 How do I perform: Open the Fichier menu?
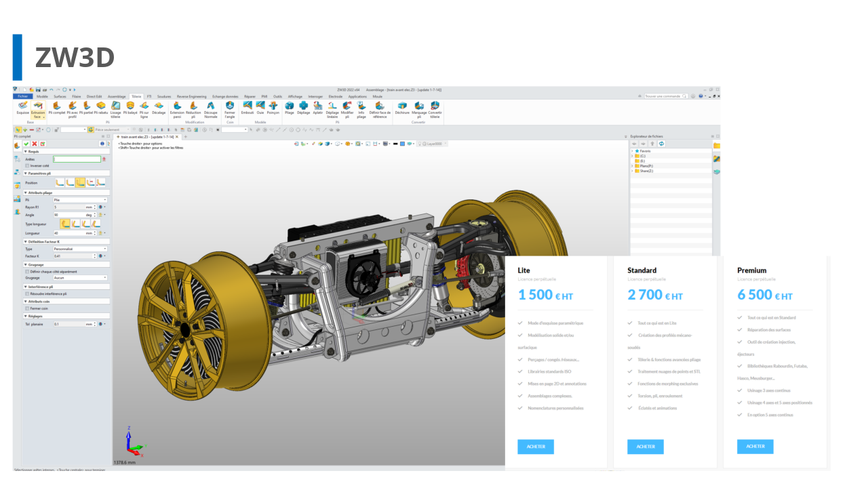coord(23,96)
